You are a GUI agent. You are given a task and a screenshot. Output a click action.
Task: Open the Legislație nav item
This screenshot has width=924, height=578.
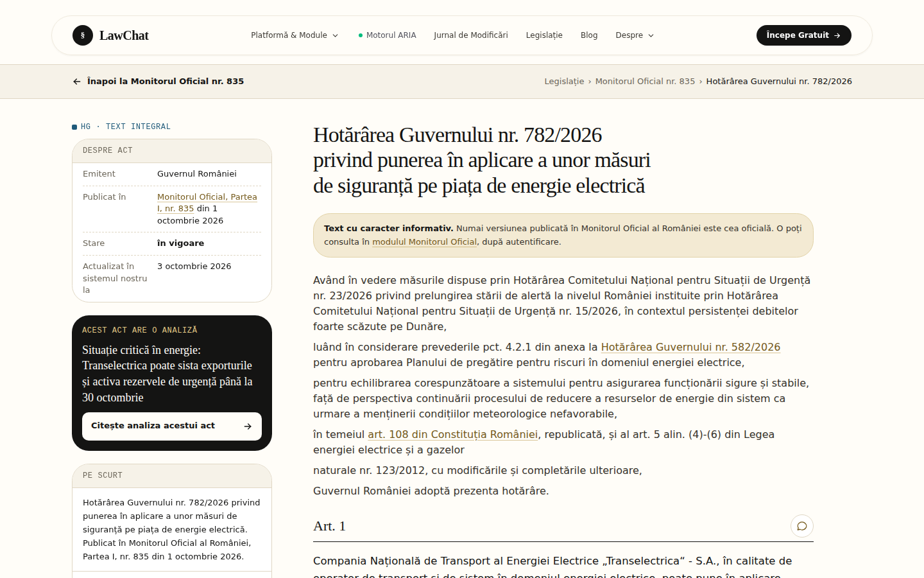[544, 35]
